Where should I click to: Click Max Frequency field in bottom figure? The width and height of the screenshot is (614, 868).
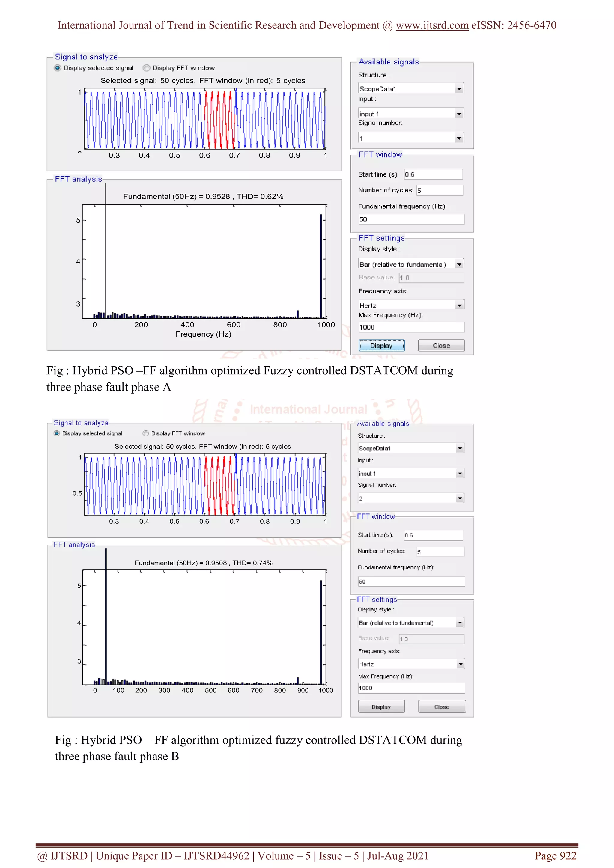(x=411, y=688)
